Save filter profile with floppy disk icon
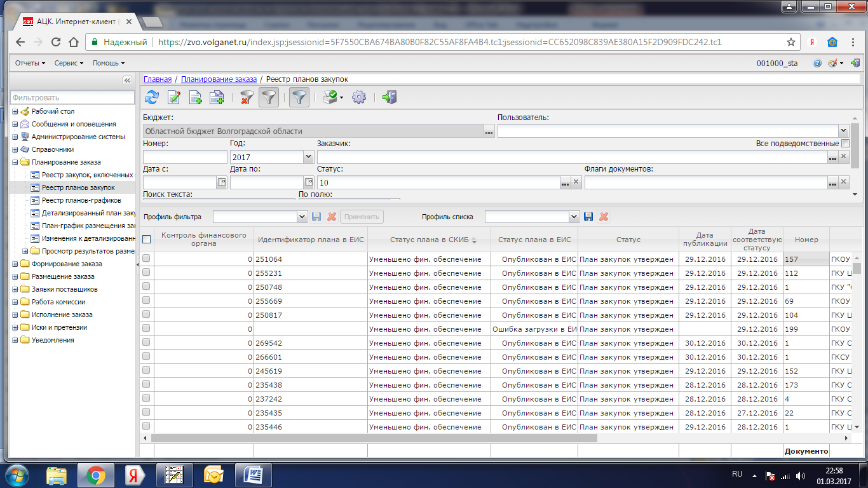The image size is (868, 488). (316, 217)
